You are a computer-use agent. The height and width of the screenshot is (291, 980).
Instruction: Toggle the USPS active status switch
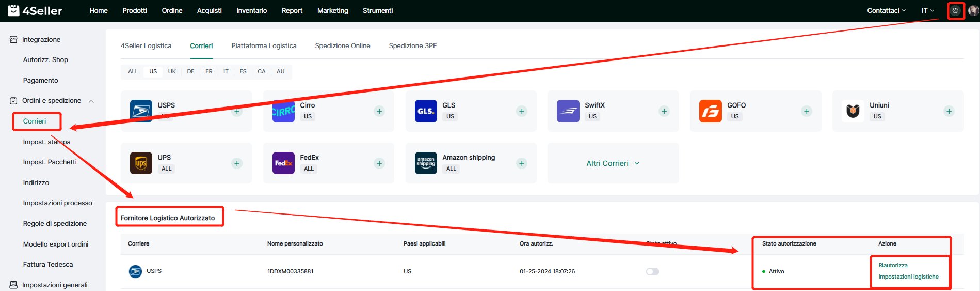652,271
